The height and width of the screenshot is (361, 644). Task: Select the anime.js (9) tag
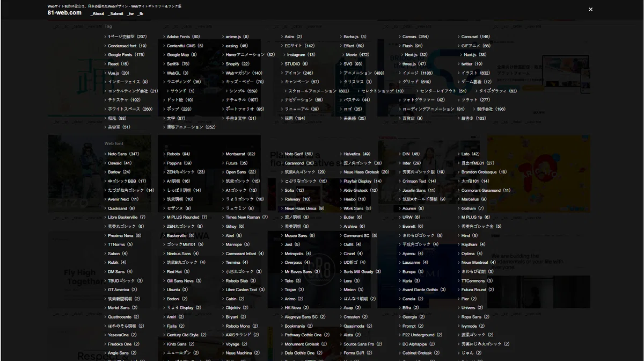[237, 37]
